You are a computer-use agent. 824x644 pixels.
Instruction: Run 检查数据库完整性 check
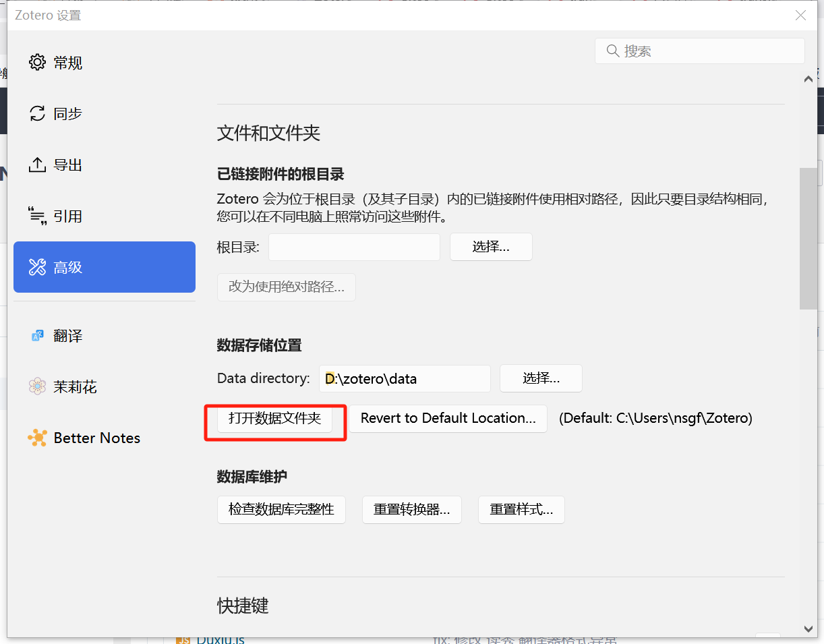281,510
